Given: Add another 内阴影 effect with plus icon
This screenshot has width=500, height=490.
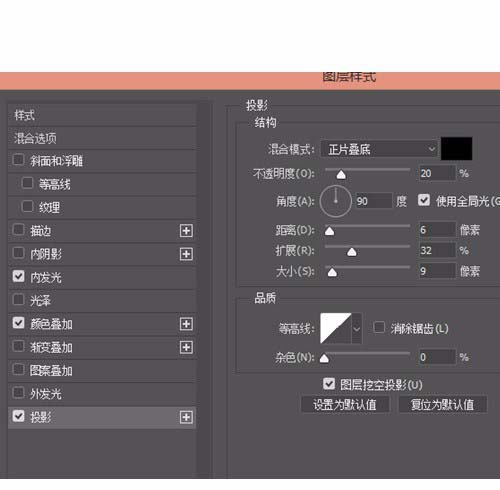Looking at the screenshot, I should coord(186,254).
